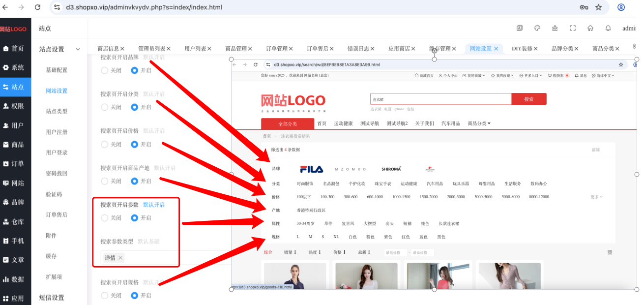Click the theme palette icon in header
Screen dimensions: 644x305
point(537,28)
